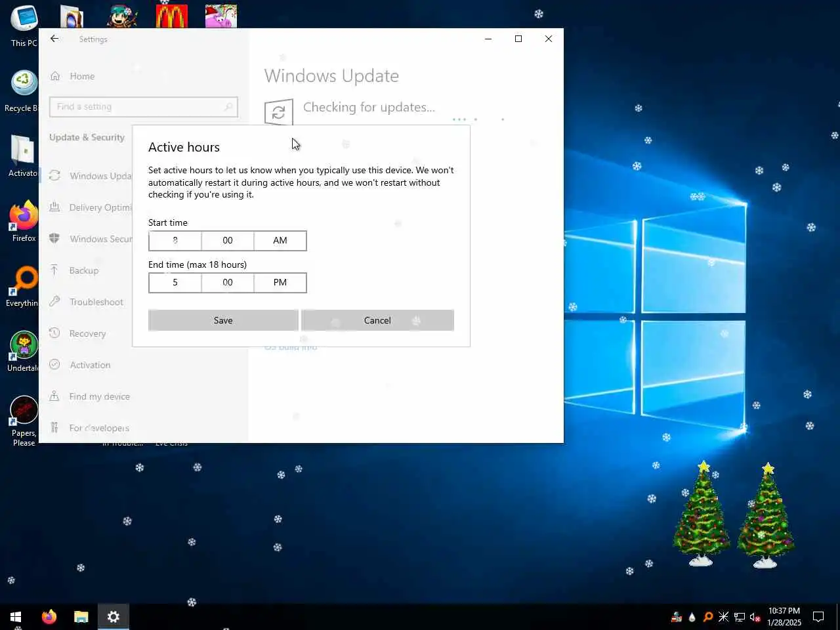Click the muted volume tray icon
Viewport: 840px width, 630px height.
coord(755,617)
